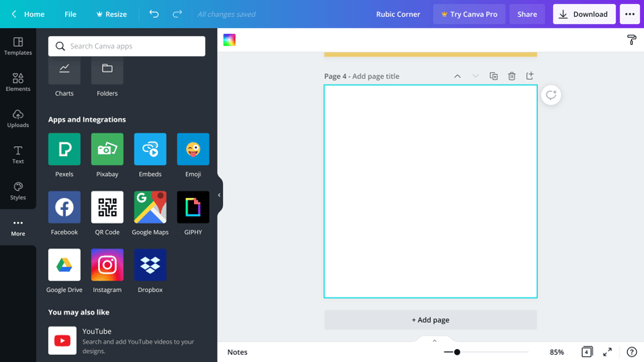Launch the Google Maps integration
Viewport: 644px width, 362px height.
click(x=150, y=208)
